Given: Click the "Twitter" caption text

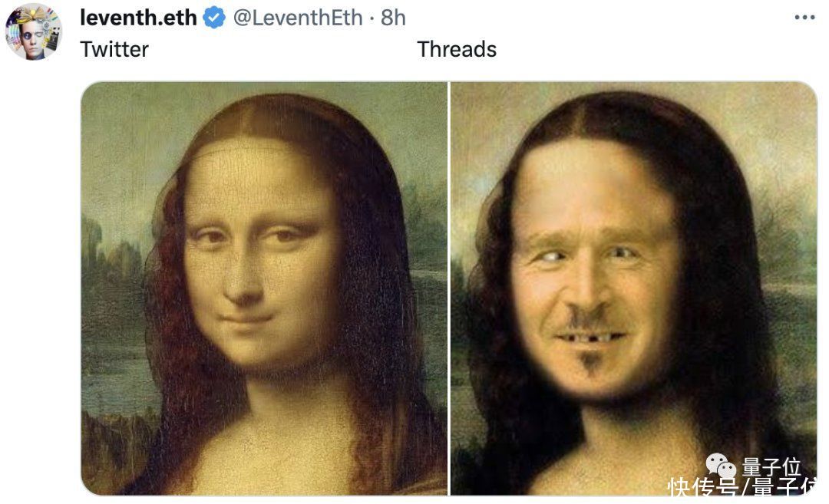Looking at the screenshot, I should pyautogui.click(x=114, y=50).
